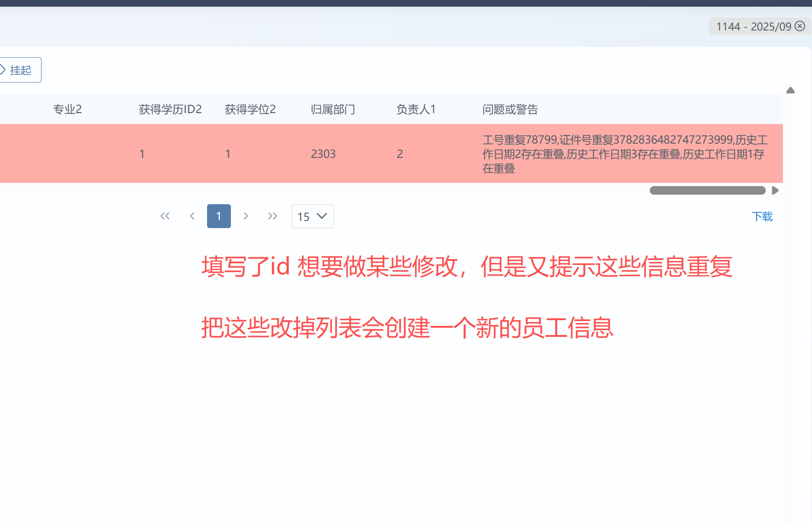Go to first page of results
The image size is (812, 522).
(x=165, y=216)
